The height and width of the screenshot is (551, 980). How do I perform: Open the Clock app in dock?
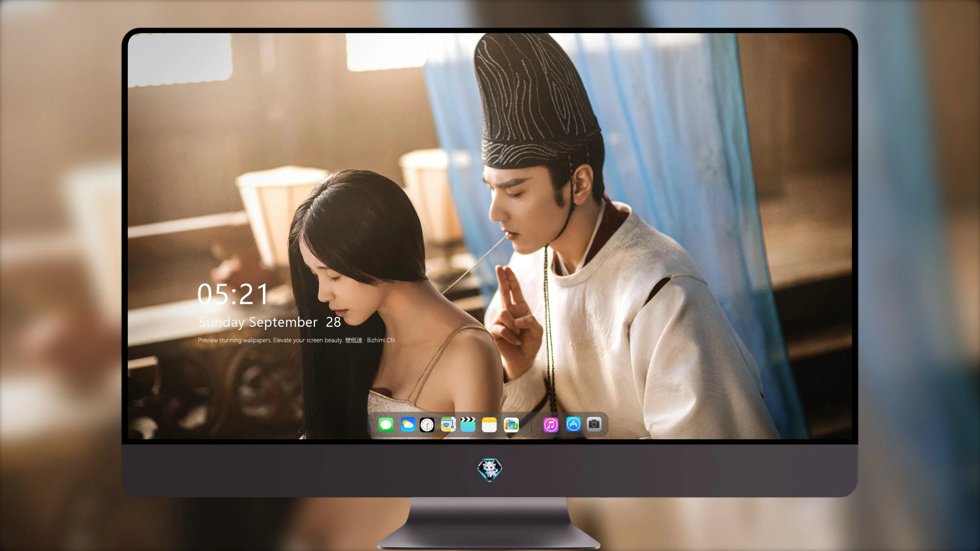427,425
